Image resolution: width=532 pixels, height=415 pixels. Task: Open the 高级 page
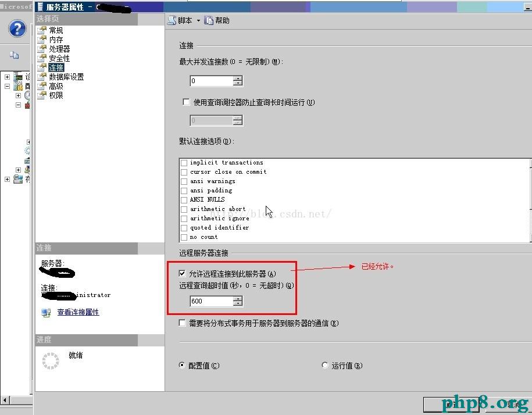tap(56, 86)
